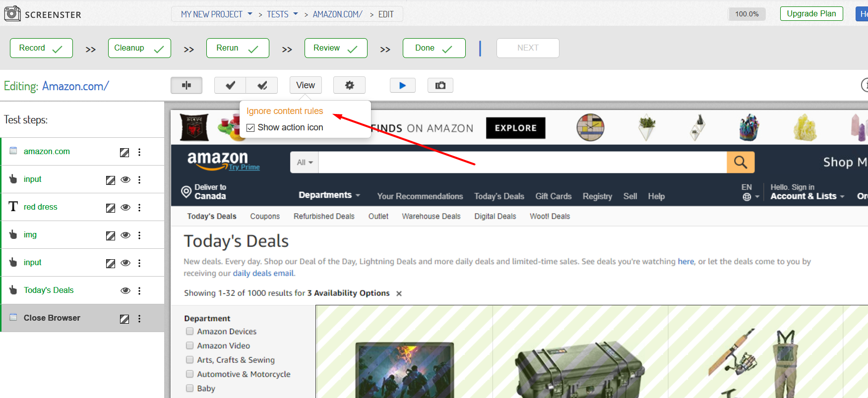Click contrast icon on amazon.com step

tap(124, 153)
